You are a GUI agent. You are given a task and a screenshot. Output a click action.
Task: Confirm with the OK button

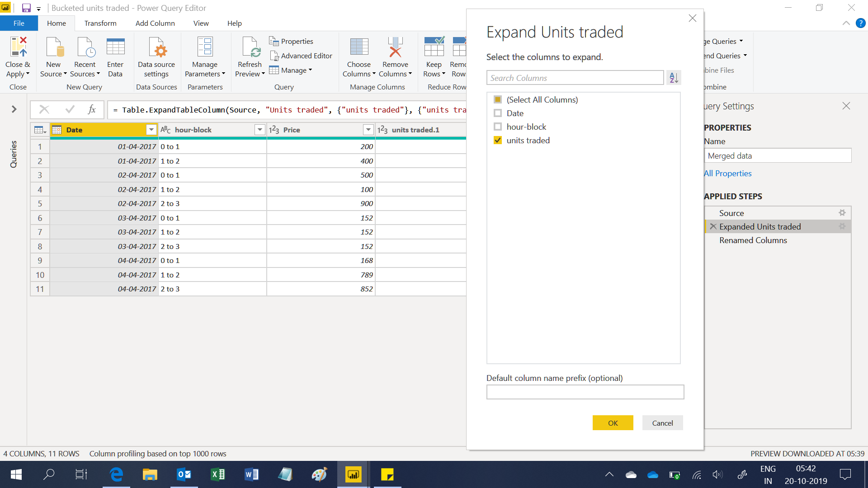point(613,423)
